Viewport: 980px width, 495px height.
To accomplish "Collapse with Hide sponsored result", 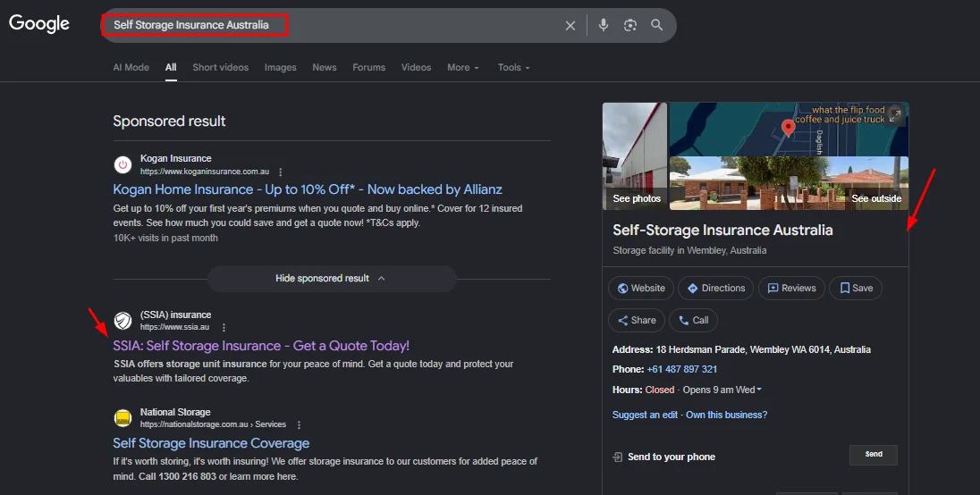I will click(331, 279).
